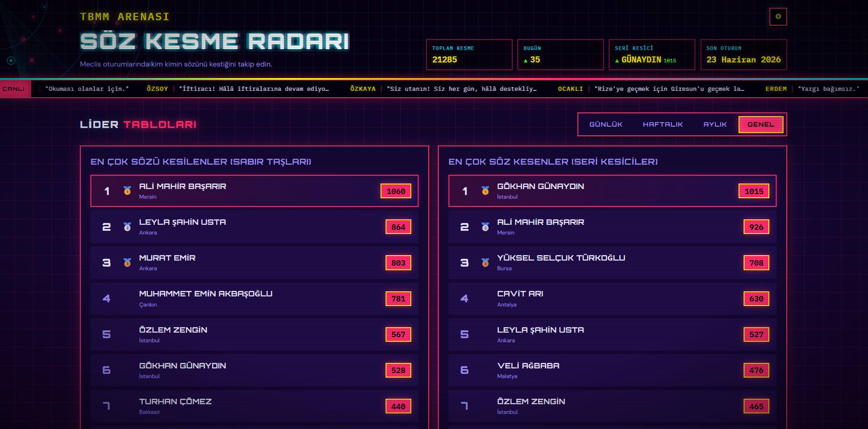Select the Cavit Arı row

[x=612, y=298]
